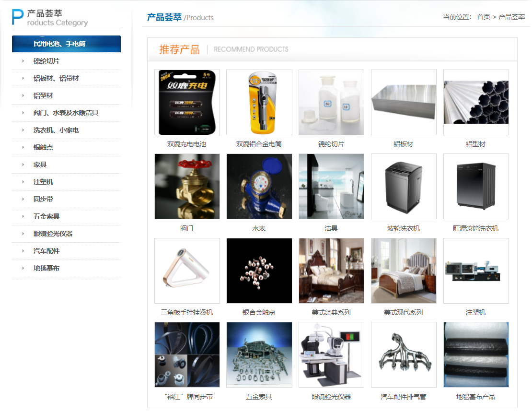Select the 眼镜验光仪器 sidebar category

(x=53, y=234)
